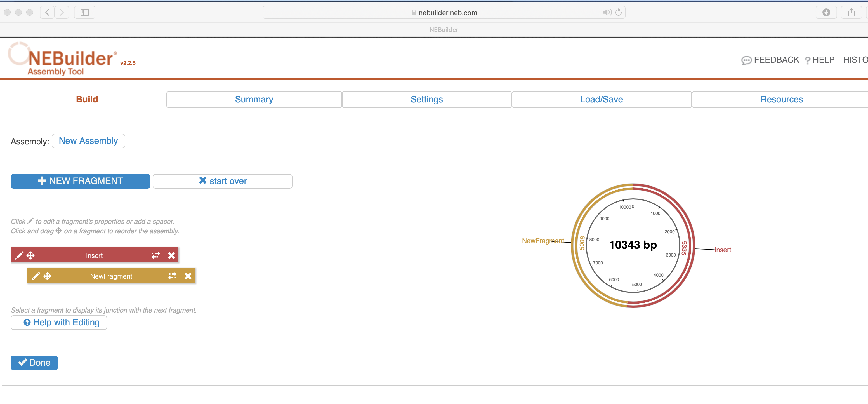Click the pencil edit icon on insert fragment
This screenshot has height=404, width=868.
pos(19,255)
